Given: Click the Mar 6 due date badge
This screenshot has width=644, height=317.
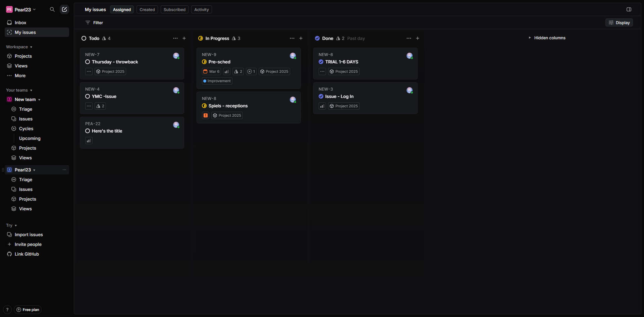Looking at the screenshot, I should 211,71.
